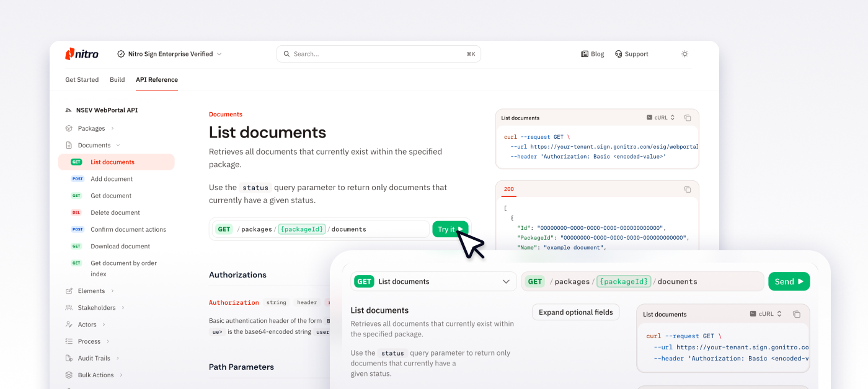Switch to Get Started tab
The height and width of the screenshot is (389, 868).
tap(82, 79)
